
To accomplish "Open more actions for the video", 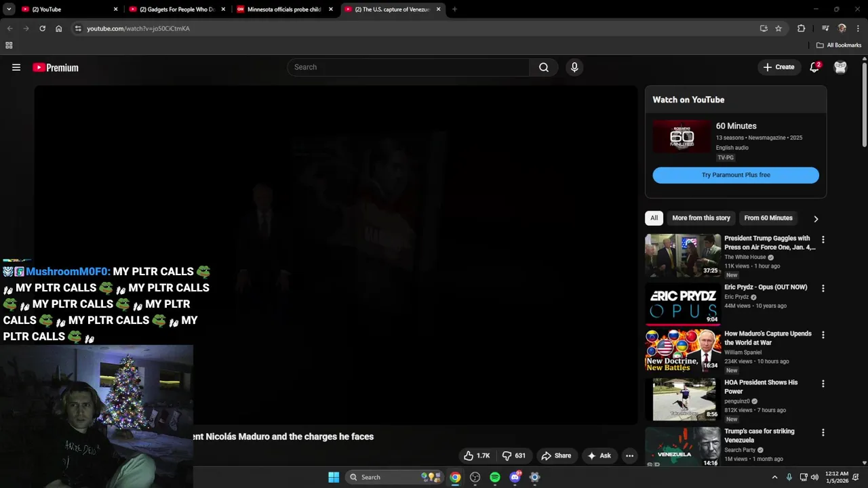I will (629, 455).
